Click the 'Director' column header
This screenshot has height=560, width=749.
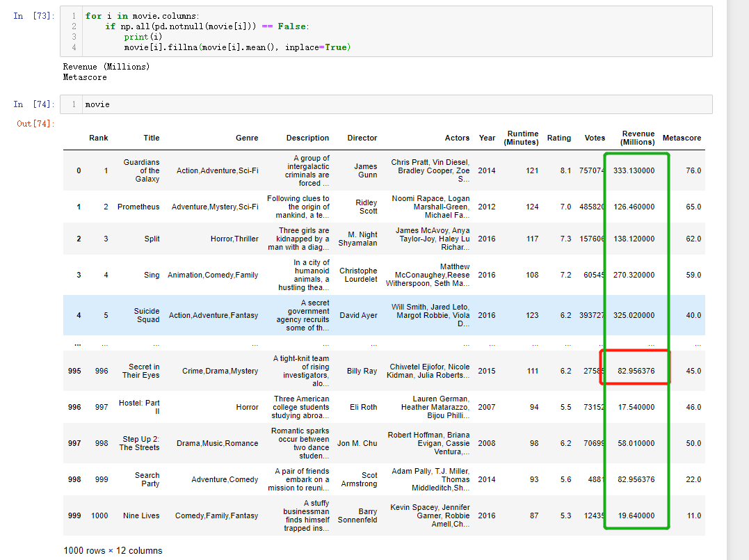pos(362,138)
